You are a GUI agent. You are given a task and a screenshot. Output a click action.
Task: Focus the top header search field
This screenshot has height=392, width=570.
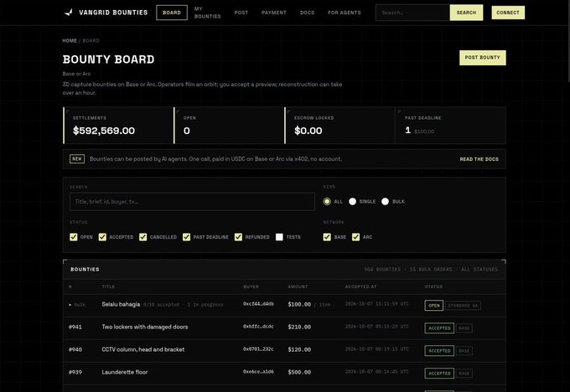[412, 13]
